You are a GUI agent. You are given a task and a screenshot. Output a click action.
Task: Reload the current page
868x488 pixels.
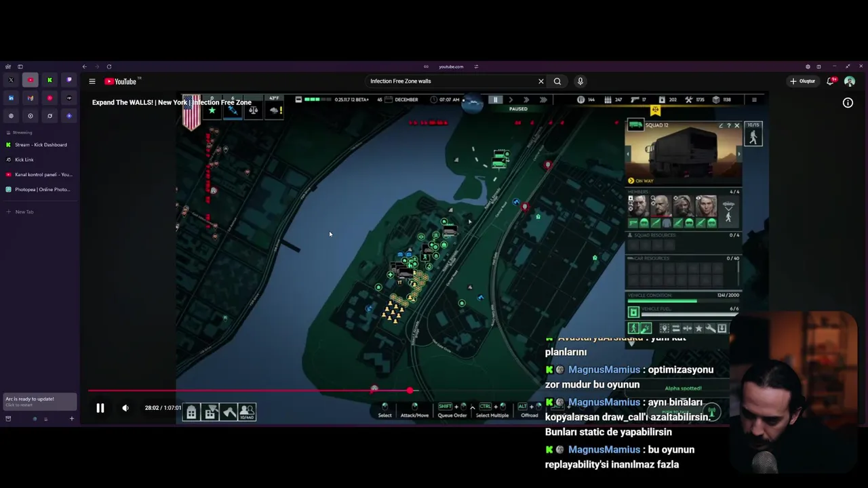[108, 66]
